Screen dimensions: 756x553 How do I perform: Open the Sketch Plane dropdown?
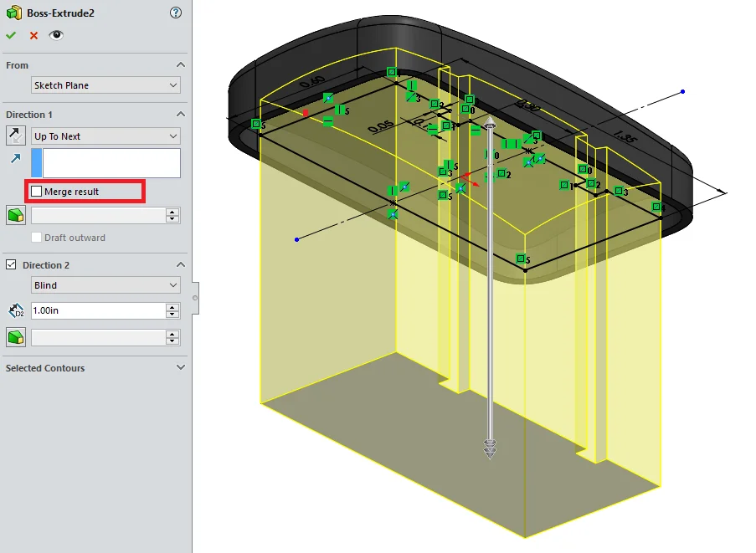tap(105, 85)
